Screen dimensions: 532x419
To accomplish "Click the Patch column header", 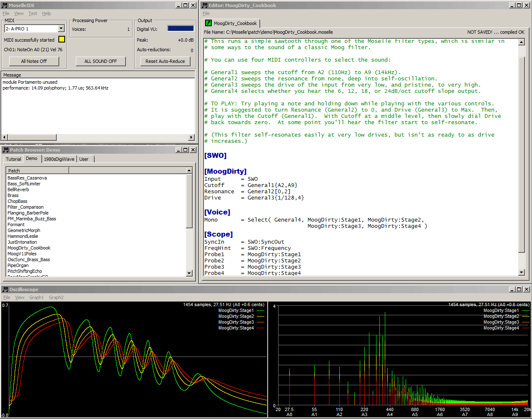I will pos(38,171).
